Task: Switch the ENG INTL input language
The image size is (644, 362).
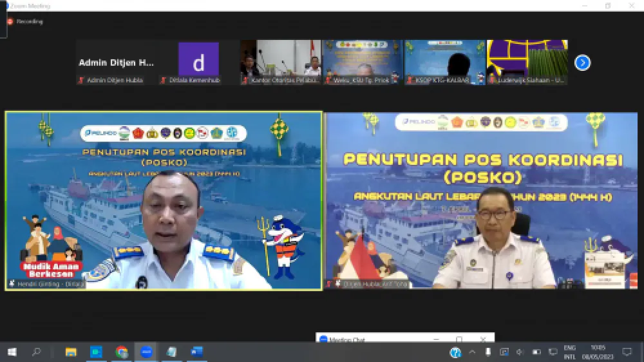Action: tap(570, 352)
